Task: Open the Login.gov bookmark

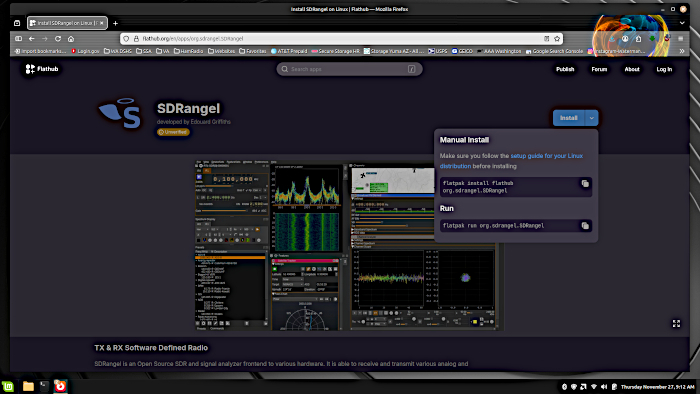Action: (x=85, y=51)
